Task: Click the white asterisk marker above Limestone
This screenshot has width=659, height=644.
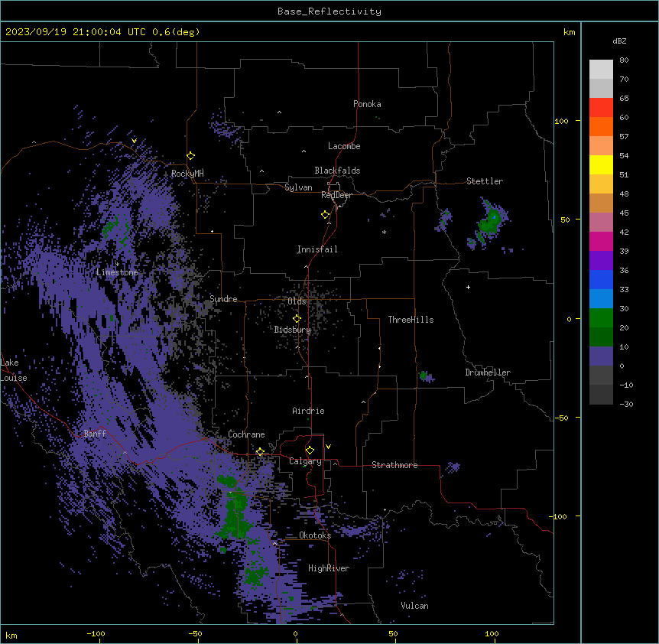Action: [117, 264]
